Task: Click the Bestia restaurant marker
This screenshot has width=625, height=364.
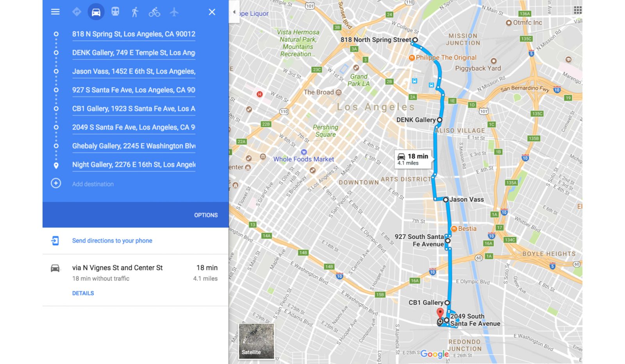Action: click(x=454, y=228)
